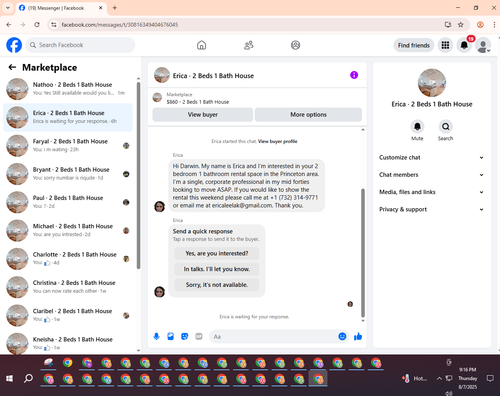This screenshot has width=500, height=396.
Task: Click the More options button
Action: tap(308, 115)
